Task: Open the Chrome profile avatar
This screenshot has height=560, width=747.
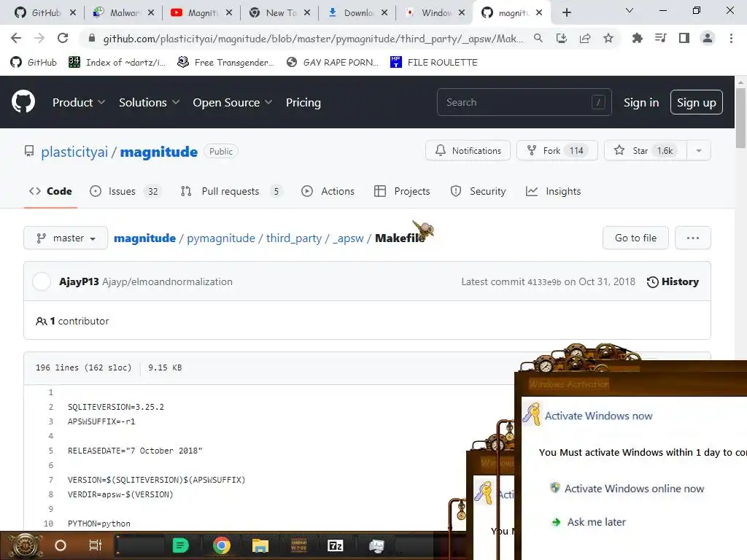Action: click(708, 38)
